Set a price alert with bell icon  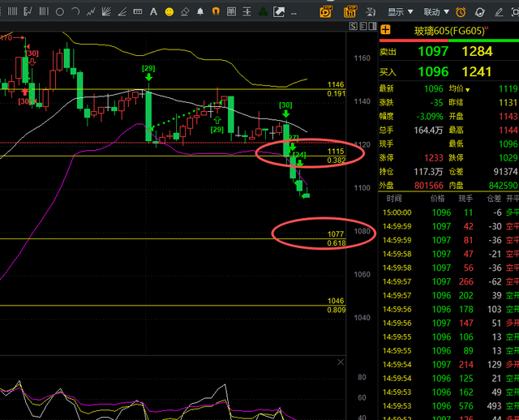click(x=199, y=11)
